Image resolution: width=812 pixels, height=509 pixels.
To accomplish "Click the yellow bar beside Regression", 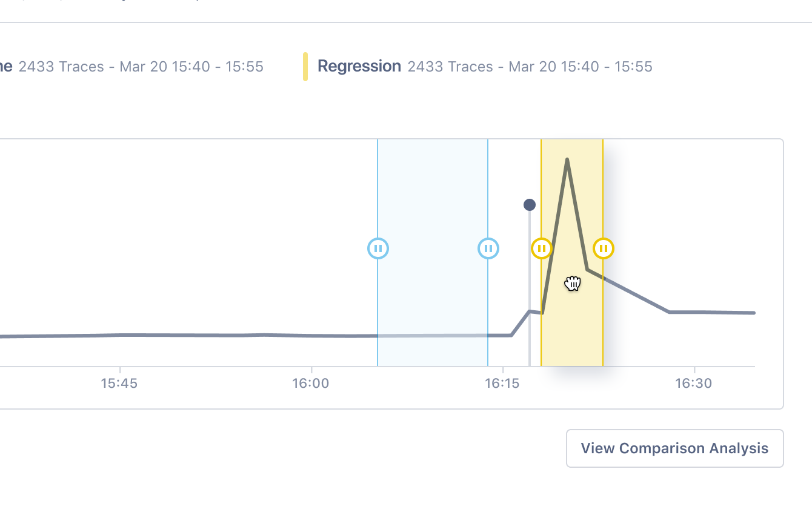I will 305,67.
